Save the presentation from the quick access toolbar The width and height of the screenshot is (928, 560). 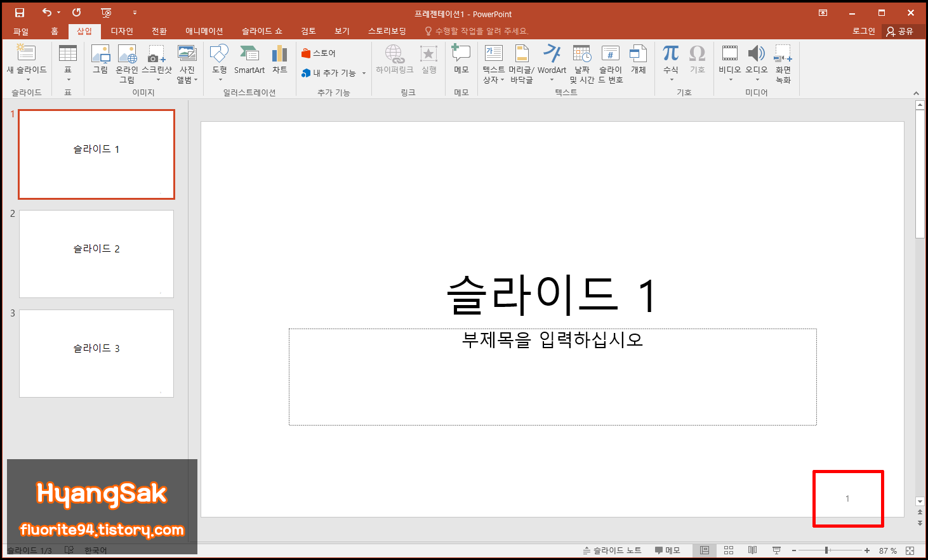(x=20, y=13)
